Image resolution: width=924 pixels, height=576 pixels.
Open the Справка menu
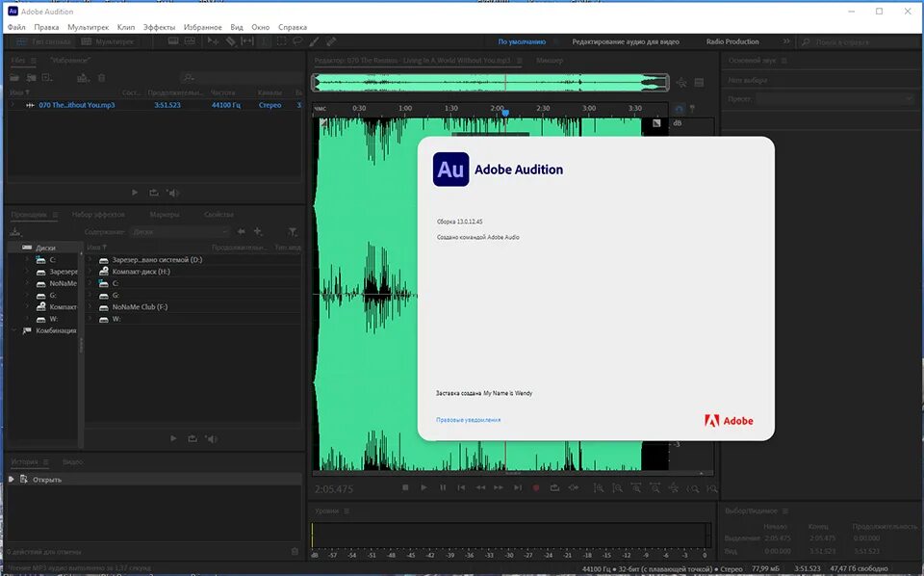pos(293,27)
